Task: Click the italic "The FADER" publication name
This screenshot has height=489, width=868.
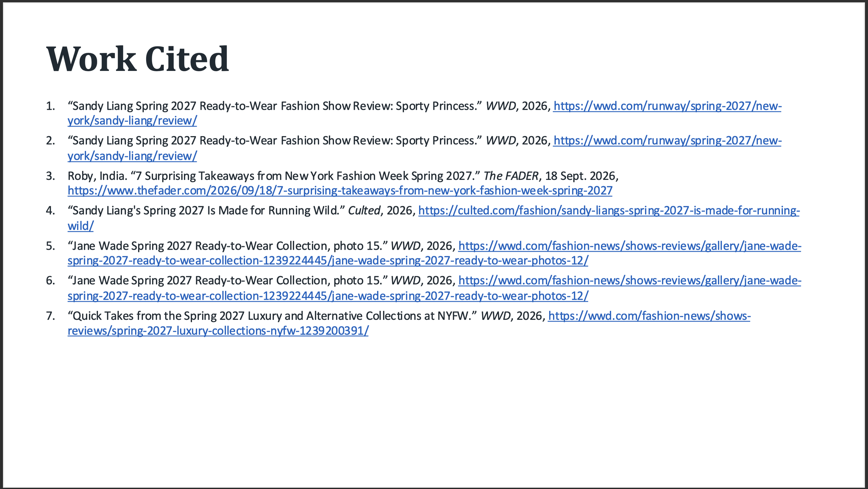Action: (x=511, y=176)
